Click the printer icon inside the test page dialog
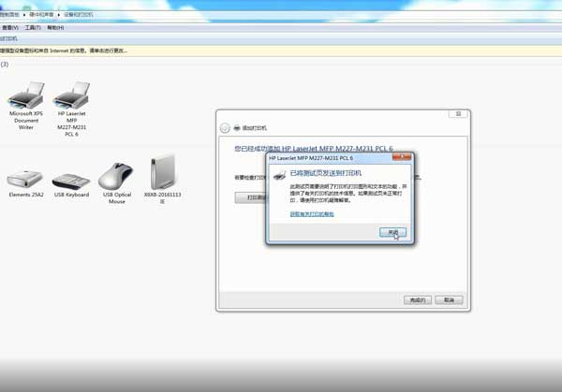Viewport: 562px width, 392px height. (x=279, y=175)
